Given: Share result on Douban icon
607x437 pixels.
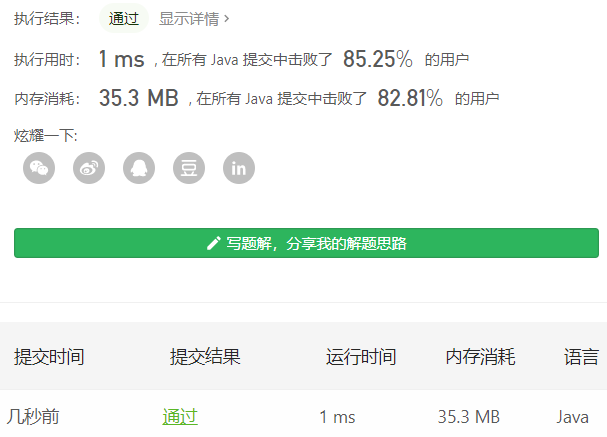Looking at the screenshot, I should click(x=189, y=168).
